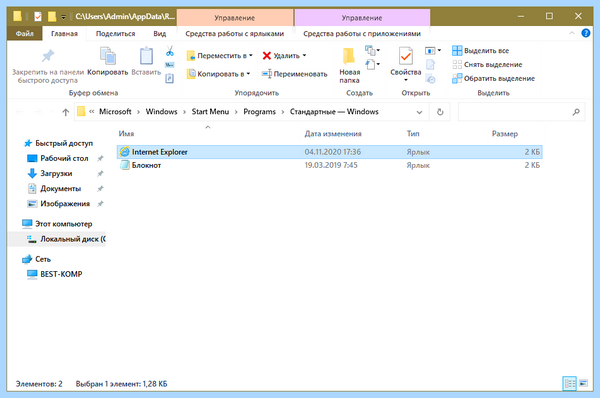This screenshot has height=398, width=600.
Task: Click the Up arrow navigation icon
Action: point(65,112)
